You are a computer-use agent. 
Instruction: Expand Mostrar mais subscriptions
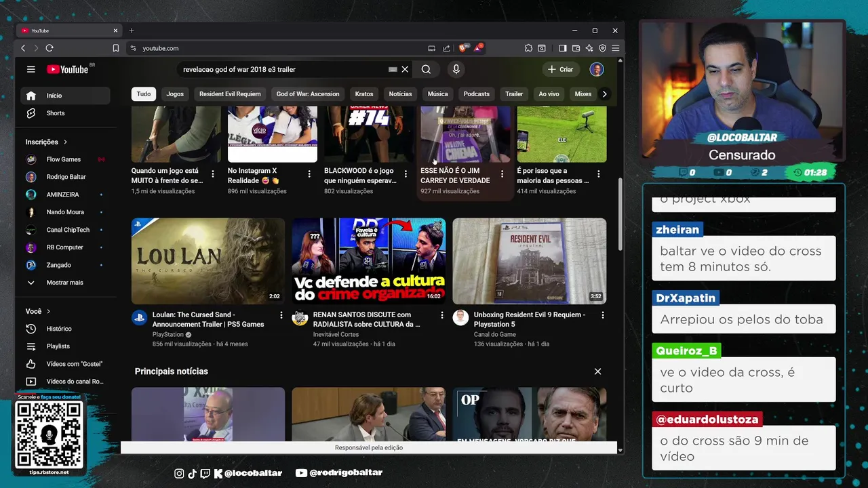[65, 283]
